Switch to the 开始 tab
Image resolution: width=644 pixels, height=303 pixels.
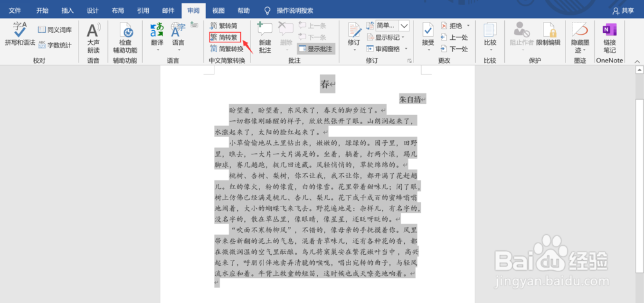point(42,11)
